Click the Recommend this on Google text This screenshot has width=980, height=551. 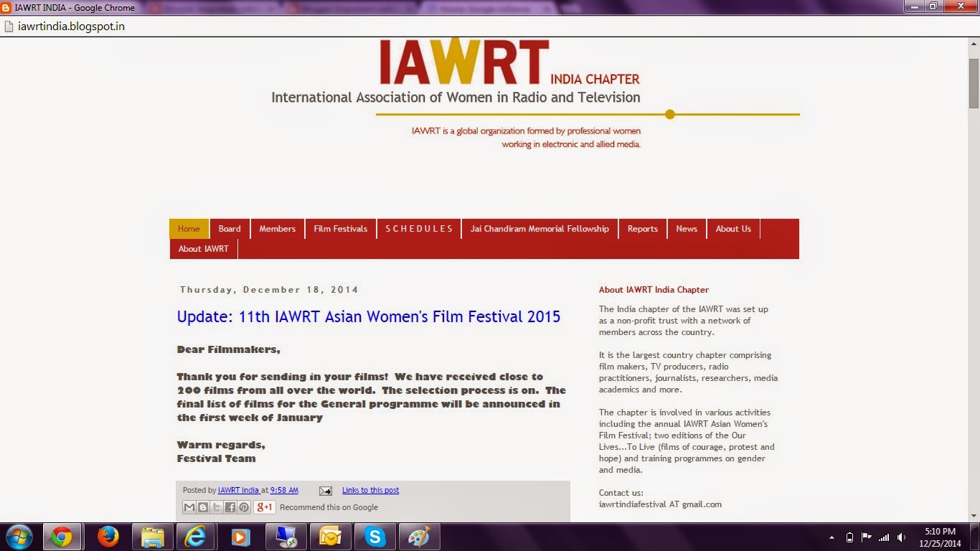point(329,507)
